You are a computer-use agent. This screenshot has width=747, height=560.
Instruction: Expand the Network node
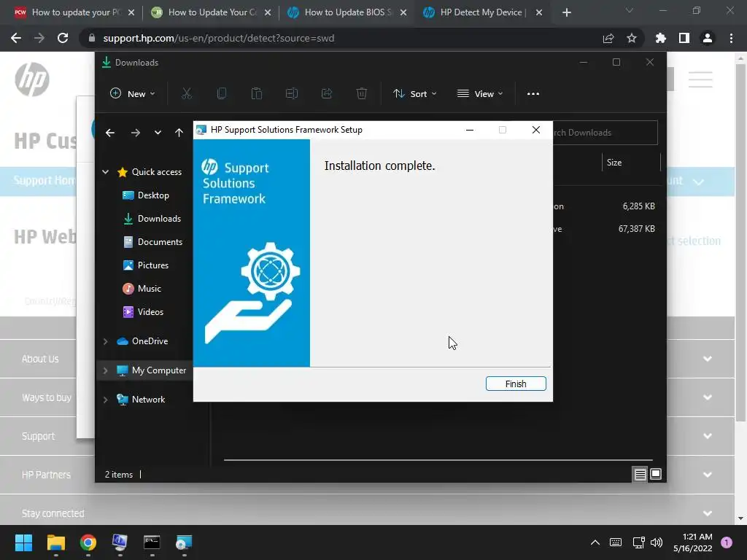105,400
